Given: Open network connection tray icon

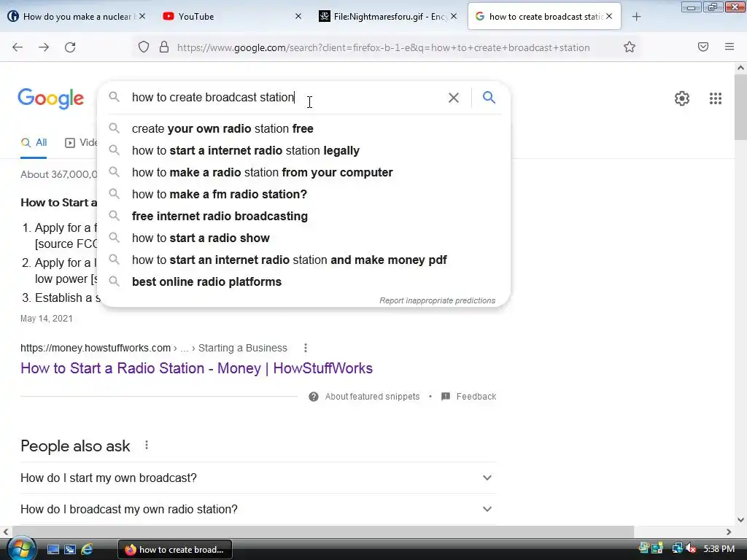Looking at the screenshot, I should pyautogui.click(x=677, y=549).
